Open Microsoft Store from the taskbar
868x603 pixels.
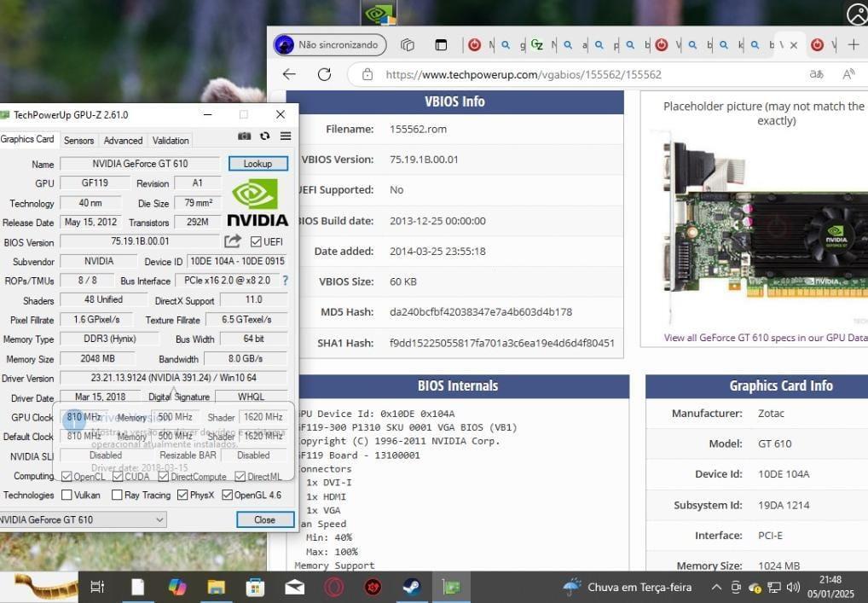255,587
